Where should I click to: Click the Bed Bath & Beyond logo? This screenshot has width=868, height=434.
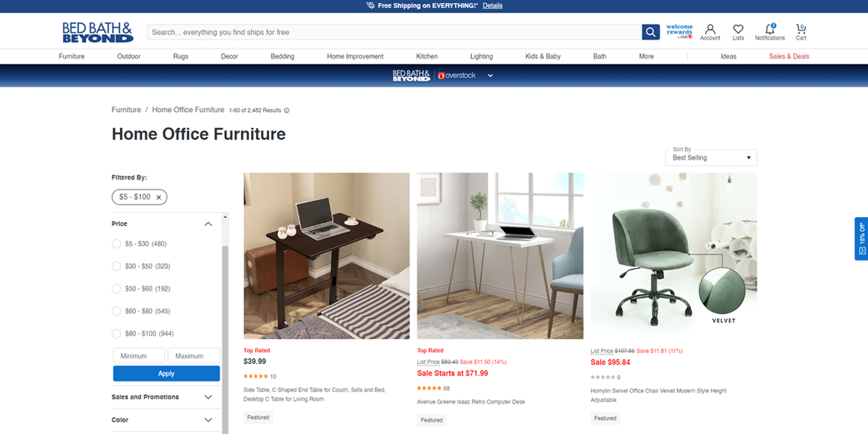98,32
